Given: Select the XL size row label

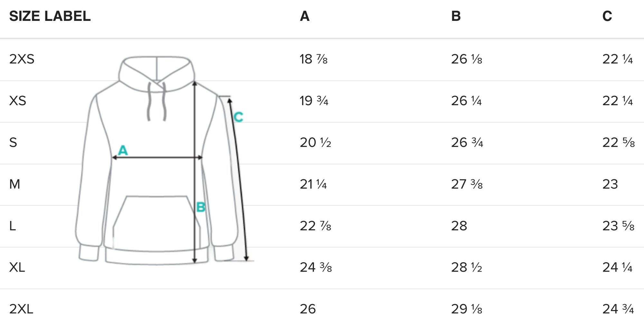Looking at the screenshot, I should [17, 267].
